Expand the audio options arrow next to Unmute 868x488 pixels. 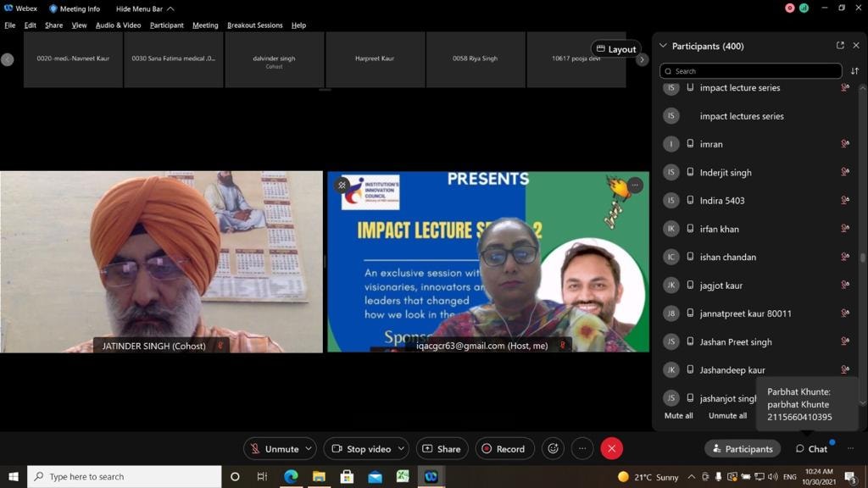[x=309, y=449]
